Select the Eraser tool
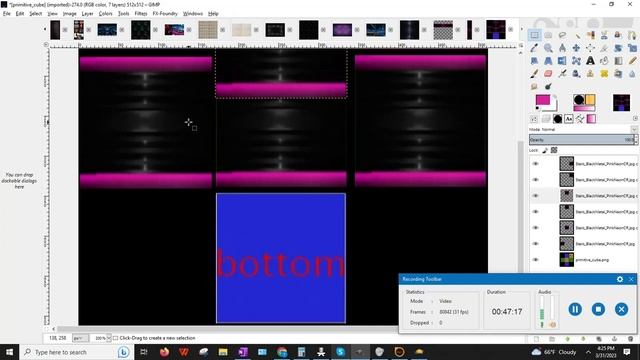 548,74
